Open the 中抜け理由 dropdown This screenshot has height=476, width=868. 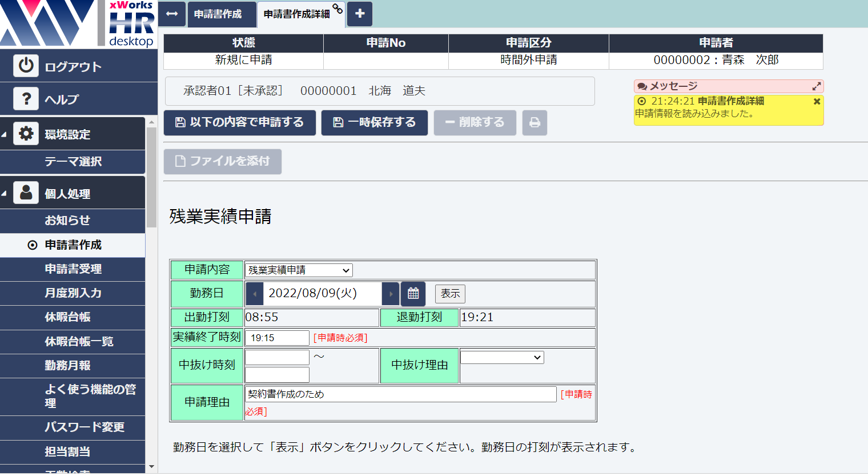[502, 358]
